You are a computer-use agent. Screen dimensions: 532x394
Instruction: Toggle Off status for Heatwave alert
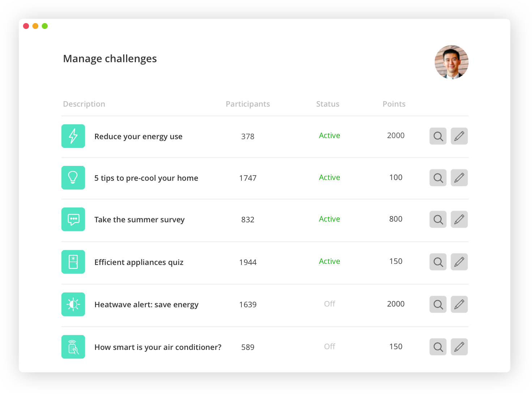coord(330,304)
